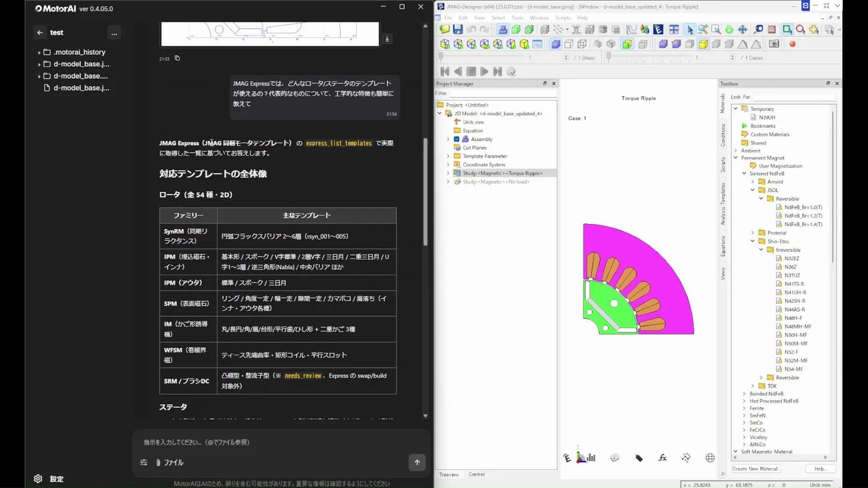Click the JMAG-Express 'E' toolbar icon

point(658,30)
